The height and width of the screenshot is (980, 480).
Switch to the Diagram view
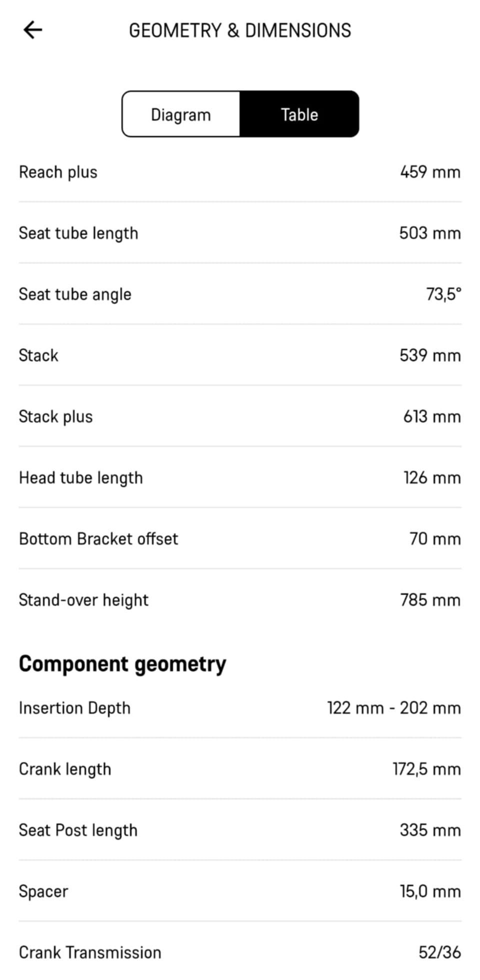tap(181, 114)
